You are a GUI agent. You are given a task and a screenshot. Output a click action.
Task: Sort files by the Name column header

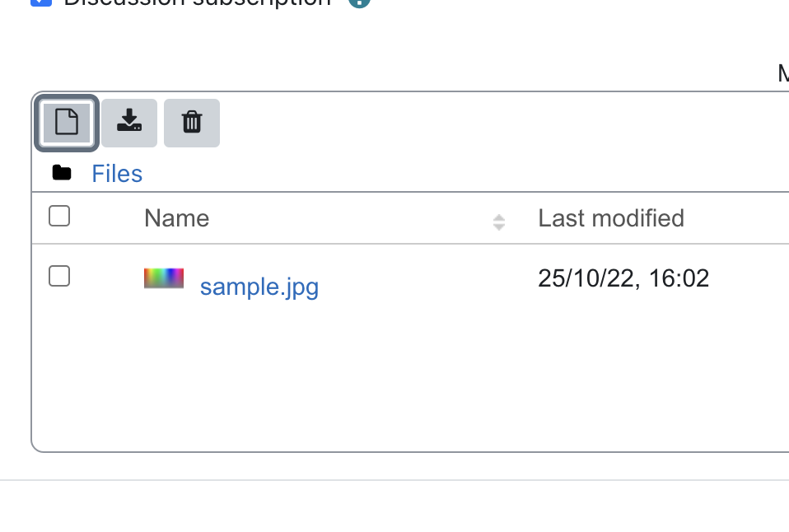point(176,218)
